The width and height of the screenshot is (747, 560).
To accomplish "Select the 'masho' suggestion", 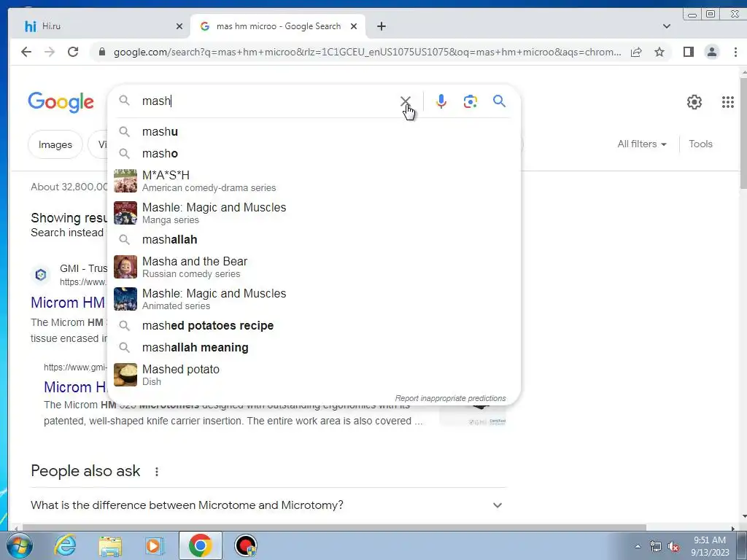I will pyautogui.click(x=314, y=153).
